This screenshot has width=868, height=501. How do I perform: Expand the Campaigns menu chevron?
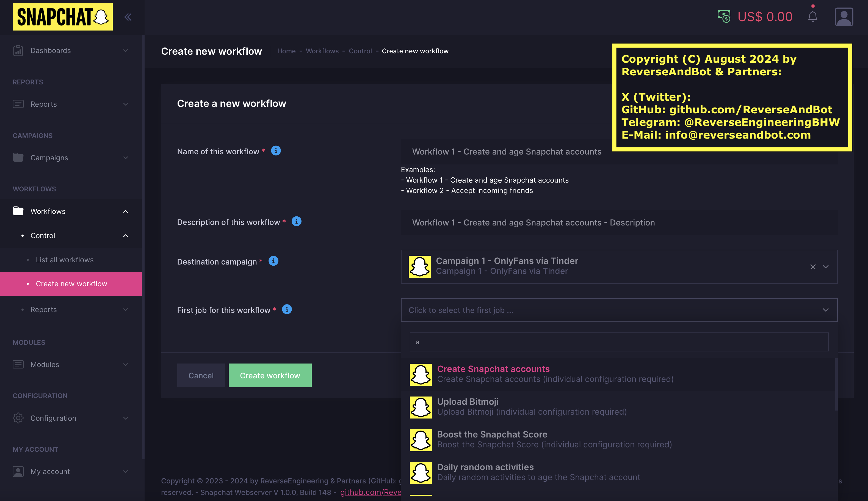pos(126,158)
